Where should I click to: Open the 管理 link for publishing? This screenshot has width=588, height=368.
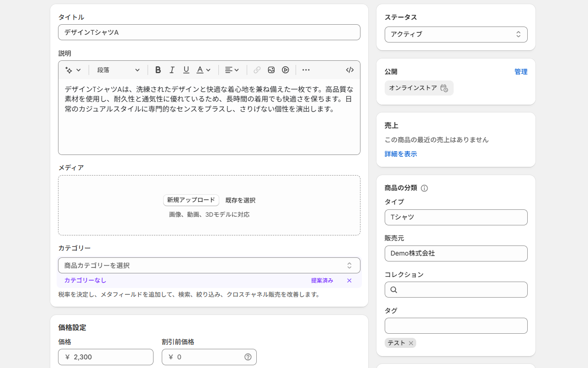pos(520,72)
